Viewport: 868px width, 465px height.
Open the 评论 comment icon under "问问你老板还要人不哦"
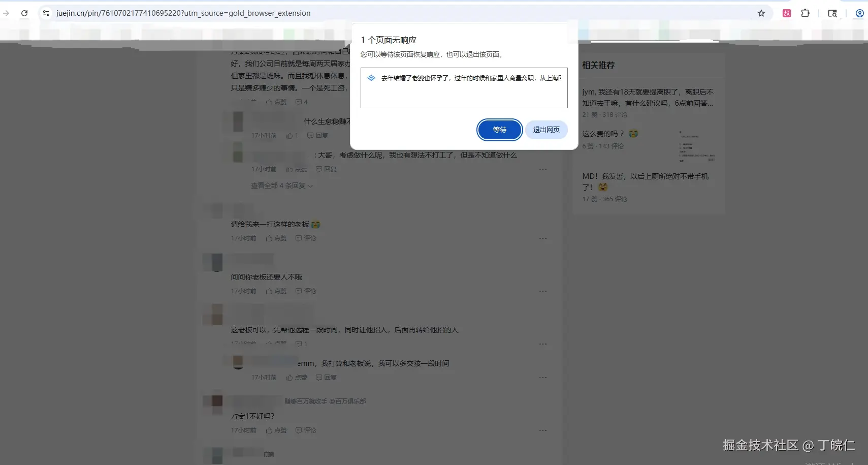pos(306,291)
